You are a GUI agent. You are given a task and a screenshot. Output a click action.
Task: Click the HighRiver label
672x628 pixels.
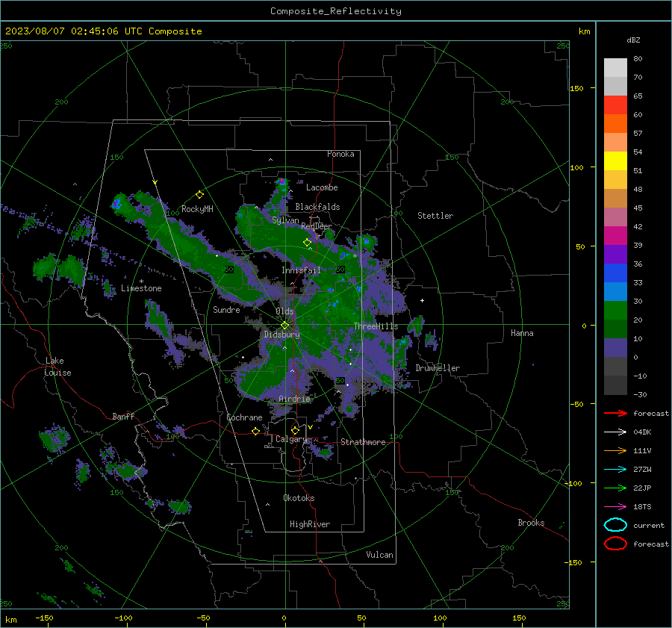(x=310, y=524)
